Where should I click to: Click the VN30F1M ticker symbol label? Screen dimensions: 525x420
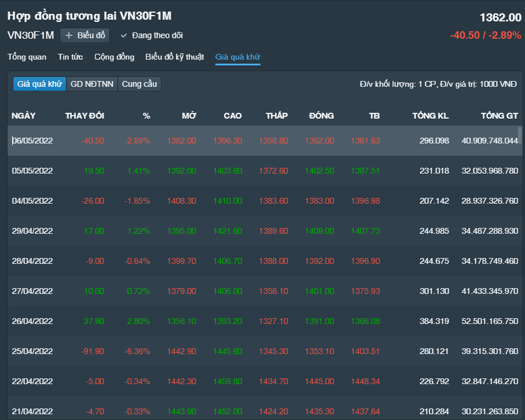tap(31, 35)
